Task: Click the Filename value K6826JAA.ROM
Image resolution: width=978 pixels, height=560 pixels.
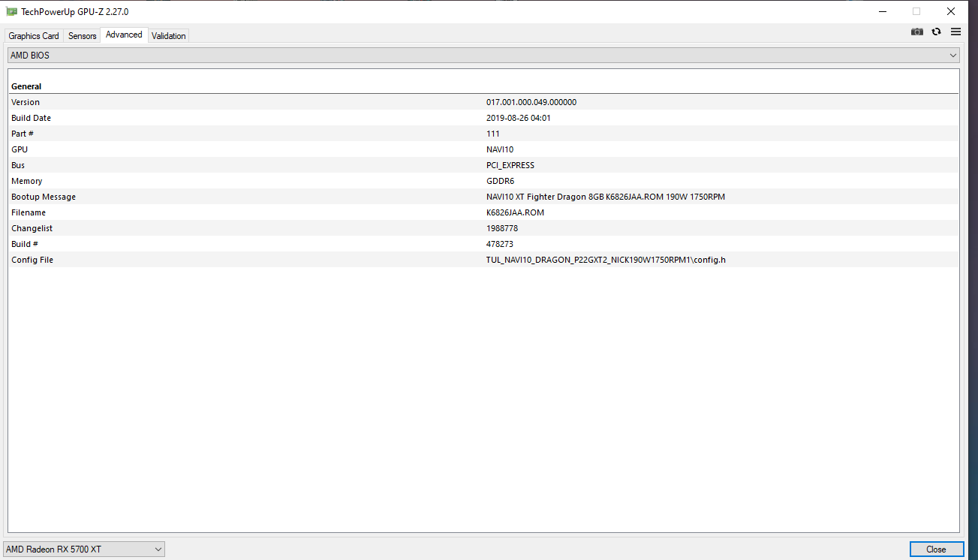Action: (x=515, y=212)
